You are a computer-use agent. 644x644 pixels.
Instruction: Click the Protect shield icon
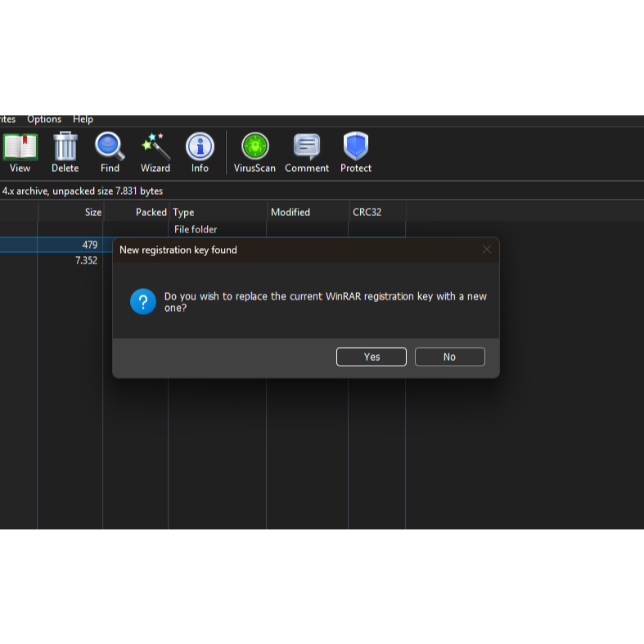click(356, 153)
